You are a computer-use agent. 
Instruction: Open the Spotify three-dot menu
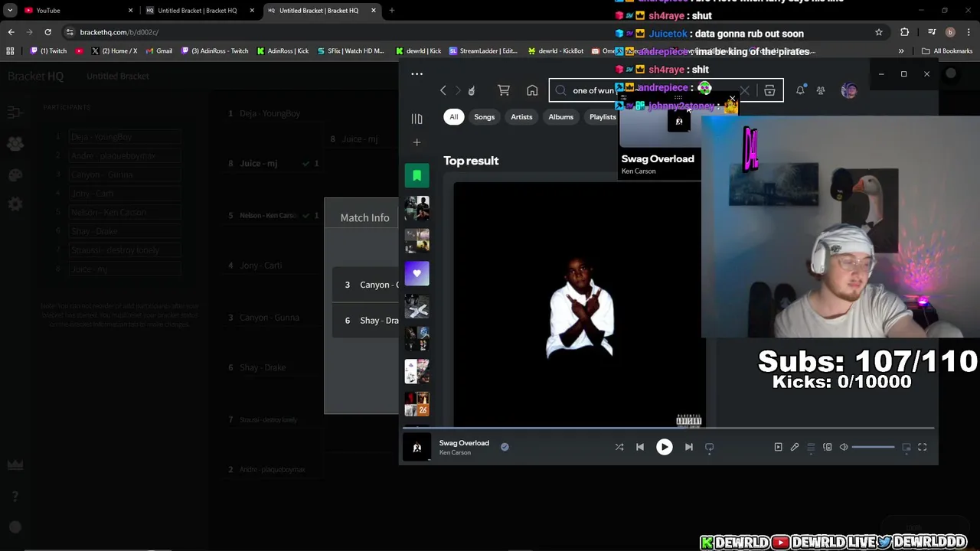[x=416, y=74]
